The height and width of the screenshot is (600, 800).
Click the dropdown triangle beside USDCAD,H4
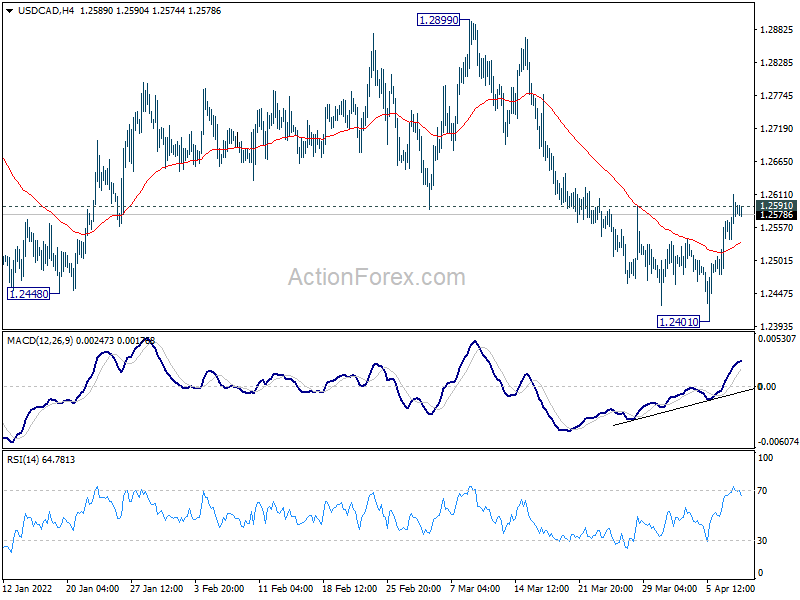coord(9,11)
